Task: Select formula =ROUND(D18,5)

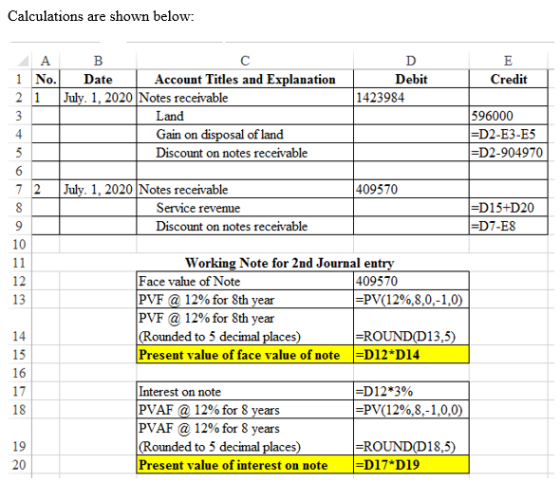Action: point(411,437)
